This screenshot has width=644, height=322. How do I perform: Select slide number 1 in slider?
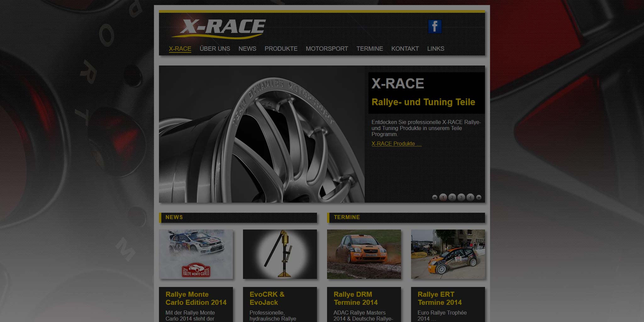tap(443, 197)
